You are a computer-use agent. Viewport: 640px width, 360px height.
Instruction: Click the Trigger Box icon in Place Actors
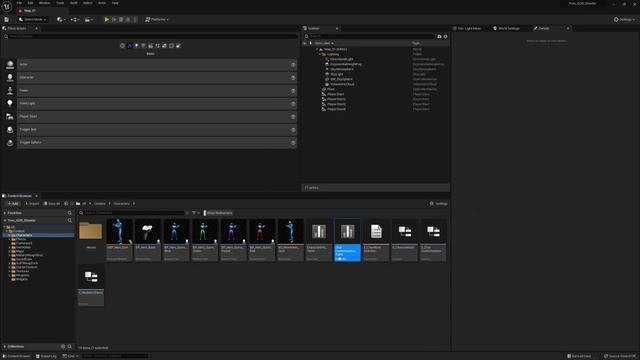click(10, 130)
